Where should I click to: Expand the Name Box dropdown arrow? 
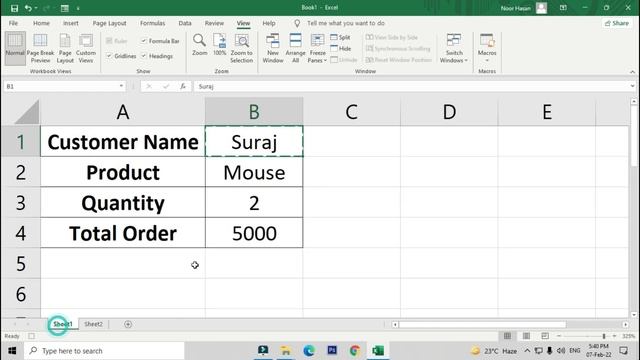pos(121,86)
